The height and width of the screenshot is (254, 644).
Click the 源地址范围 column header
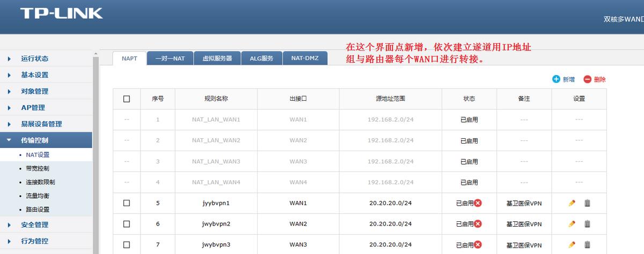point(390,99)
